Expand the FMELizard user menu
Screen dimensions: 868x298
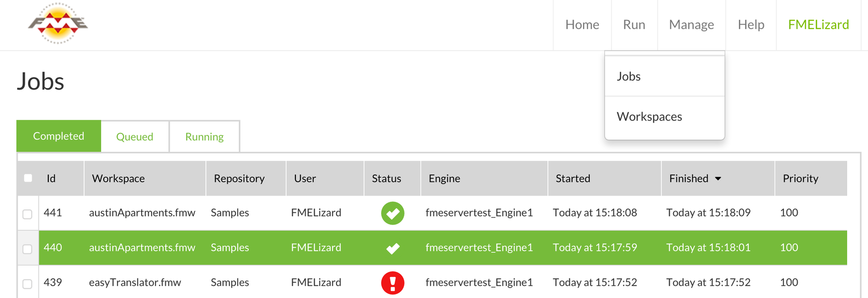click(818, 25)
